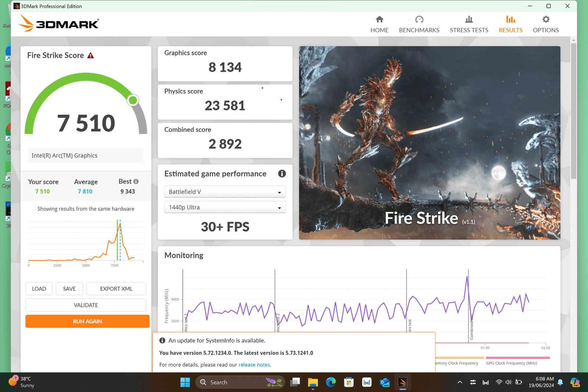
Task: Click the vertical scrollbar thumb on the right
Action: click(x=573, y=110)
